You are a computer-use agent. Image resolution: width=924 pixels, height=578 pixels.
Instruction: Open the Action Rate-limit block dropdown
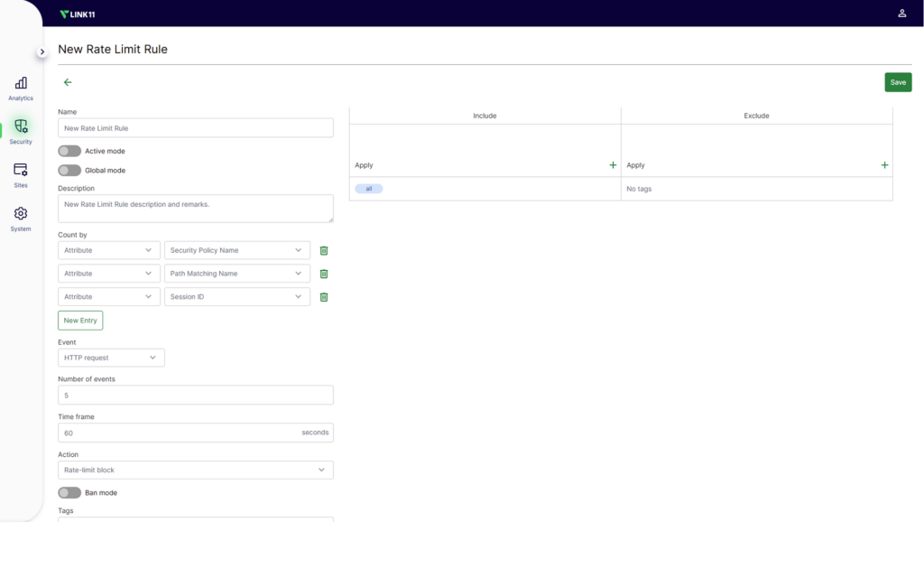click(196, 470)
